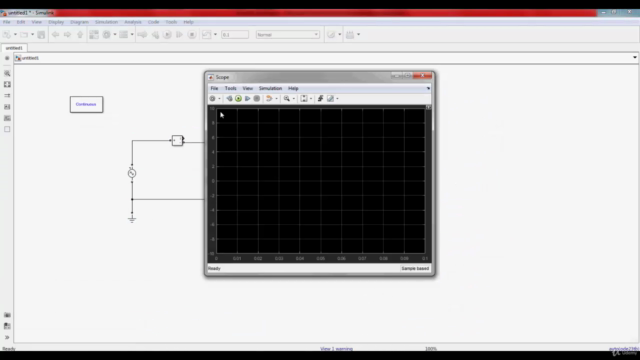
Task: Switch to the untitled1 model tab
Action: tap(14, 48)
